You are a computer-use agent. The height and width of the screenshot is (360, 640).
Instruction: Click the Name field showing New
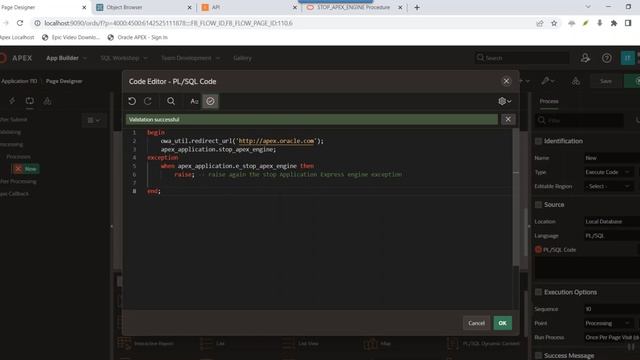(x=611, y=158)
